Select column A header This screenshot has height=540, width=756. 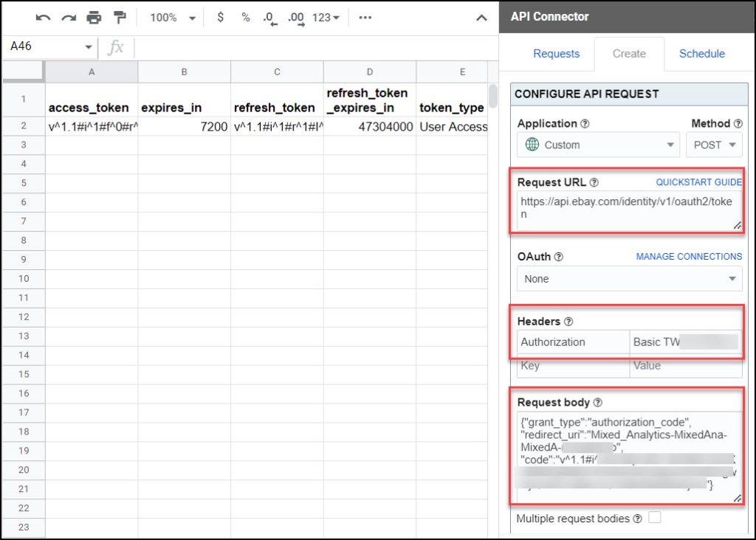(x=92, y=72)
